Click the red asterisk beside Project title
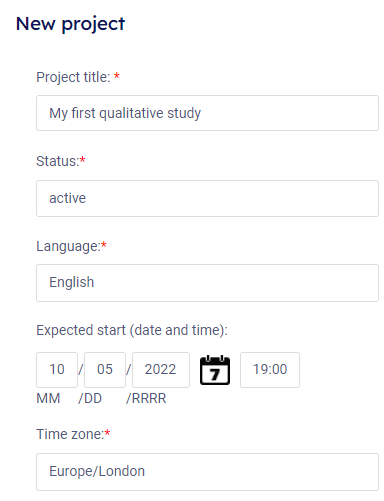384x501 pixels. [x=117, y=76]
